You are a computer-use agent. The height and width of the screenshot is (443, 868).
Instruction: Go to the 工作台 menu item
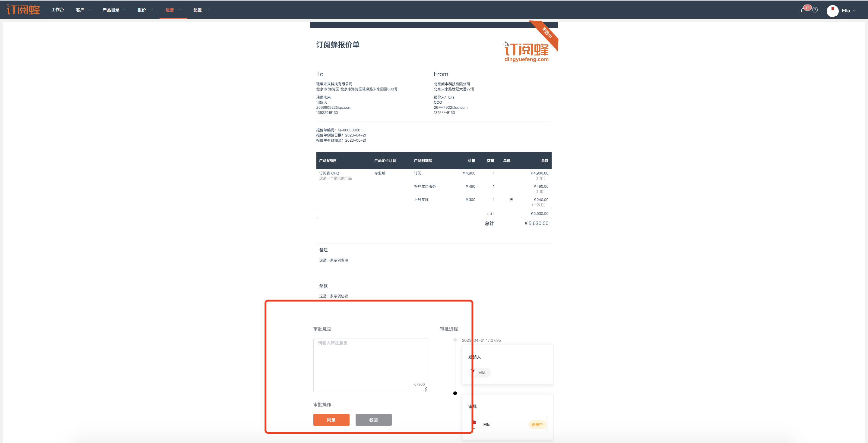pos(57,10)
